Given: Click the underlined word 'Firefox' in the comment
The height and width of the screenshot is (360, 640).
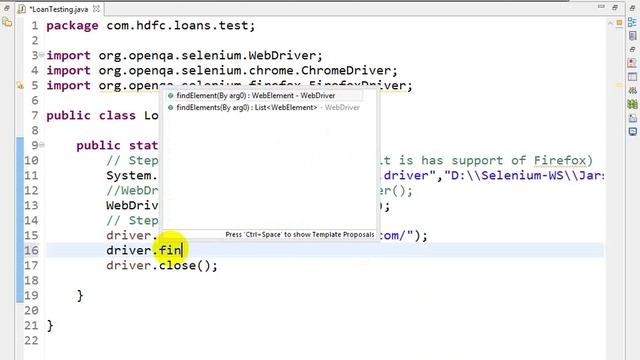Looking at the screenshot, I should click(560, 160).
